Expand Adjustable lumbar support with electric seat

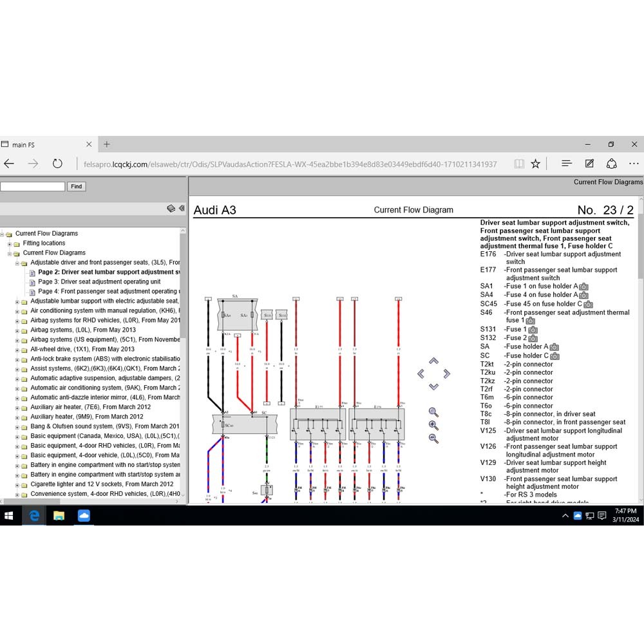[x=17, y=302]
